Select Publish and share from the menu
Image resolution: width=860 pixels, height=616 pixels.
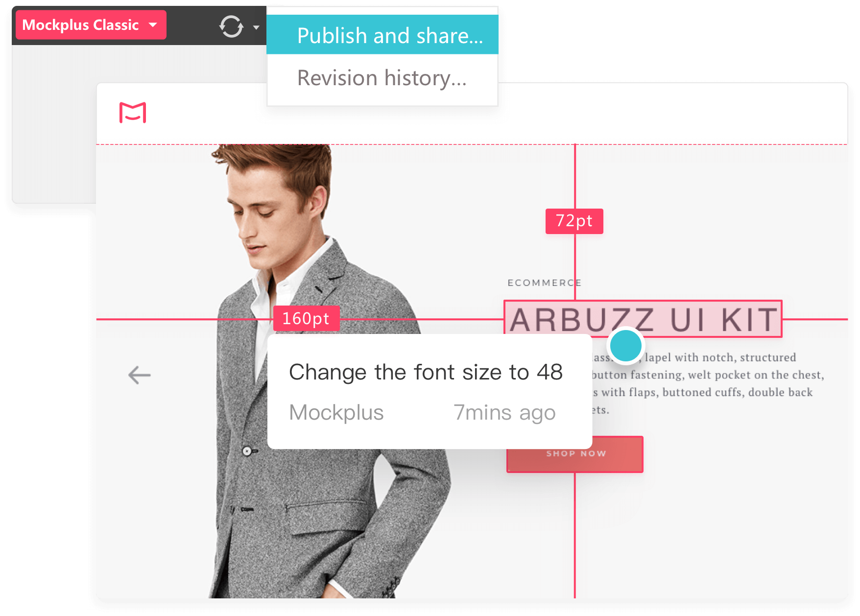click(x=382, y=35)
